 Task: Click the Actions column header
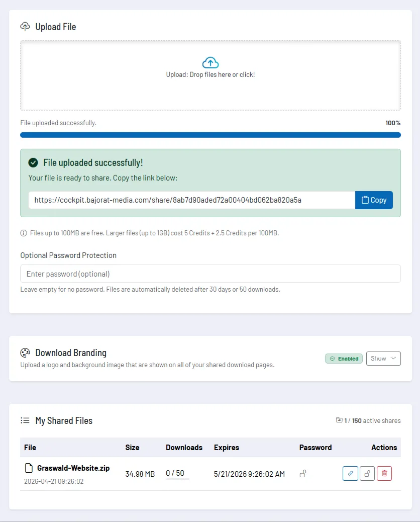pos(384,448)
